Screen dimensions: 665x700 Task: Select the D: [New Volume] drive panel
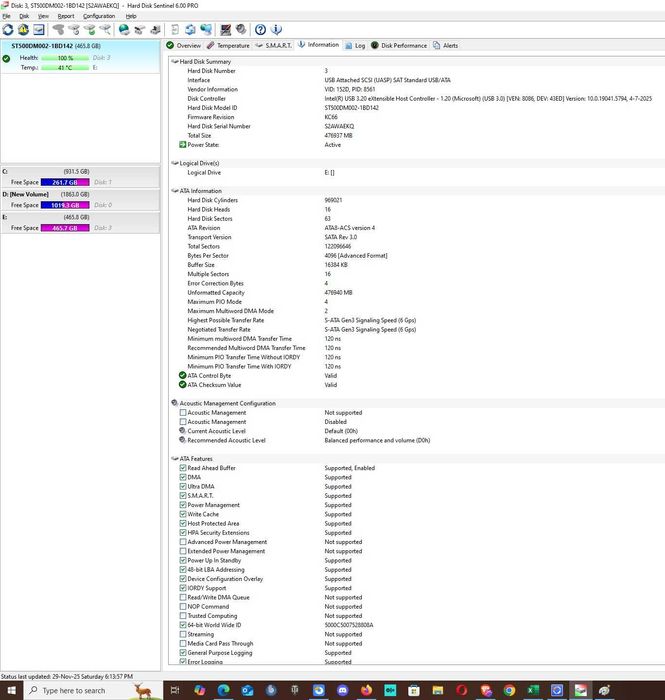pos(80,200)
